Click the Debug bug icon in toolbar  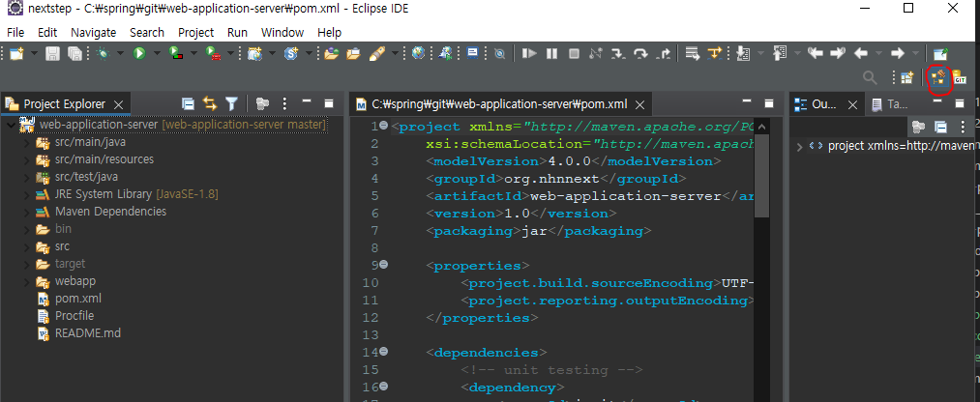[x=103, y=54]
